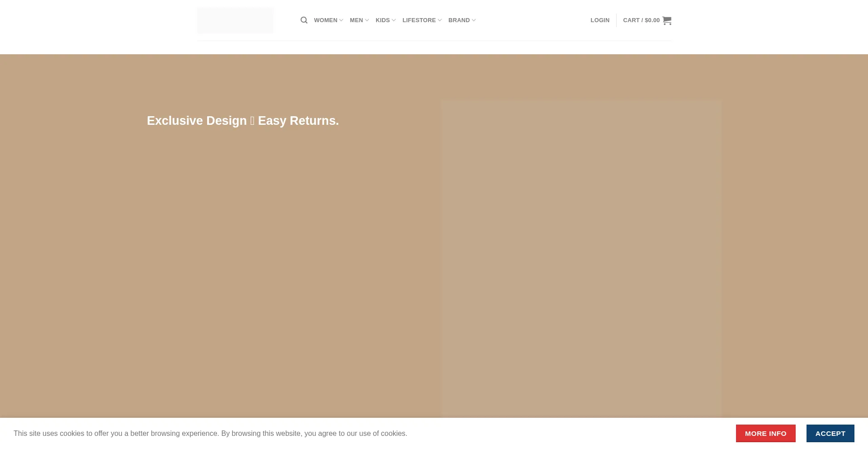View the CART / $0.00 text link
The width and height of the screenshot is (868, 449).
coord(641,20)
